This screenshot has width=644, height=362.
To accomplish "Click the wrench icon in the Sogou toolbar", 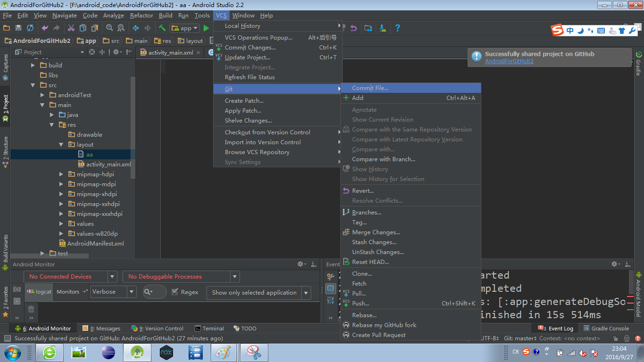I will 632,31.
